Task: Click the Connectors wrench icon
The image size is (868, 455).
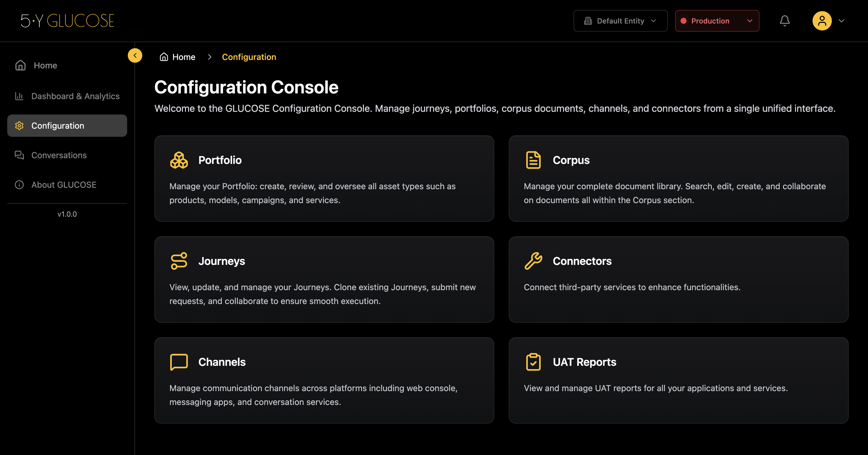Action: tap(533, 261)
